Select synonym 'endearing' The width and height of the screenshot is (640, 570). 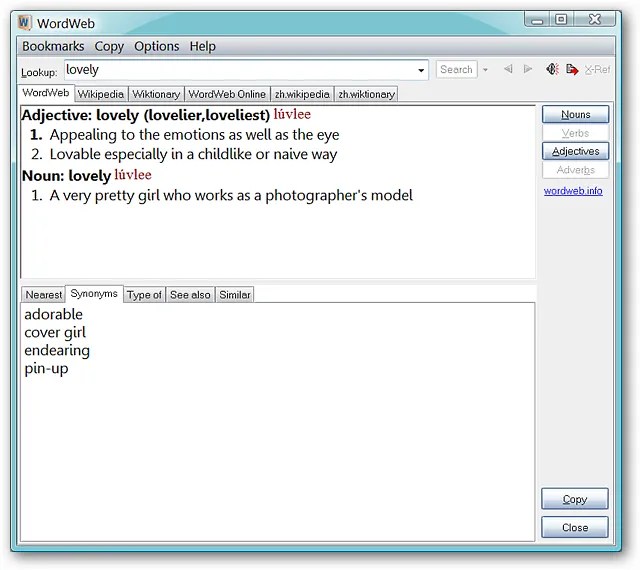tap(57, 350)
